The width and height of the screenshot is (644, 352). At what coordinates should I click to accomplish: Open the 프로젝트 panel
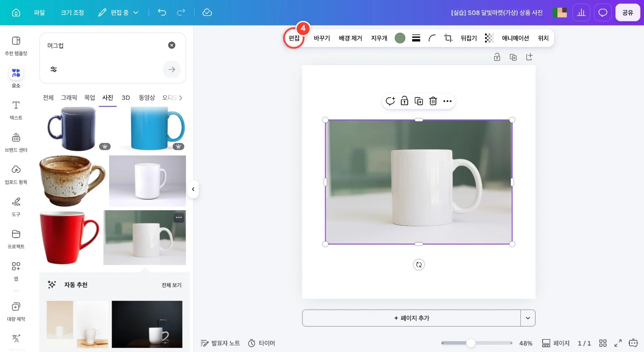[x=16, y=239]
